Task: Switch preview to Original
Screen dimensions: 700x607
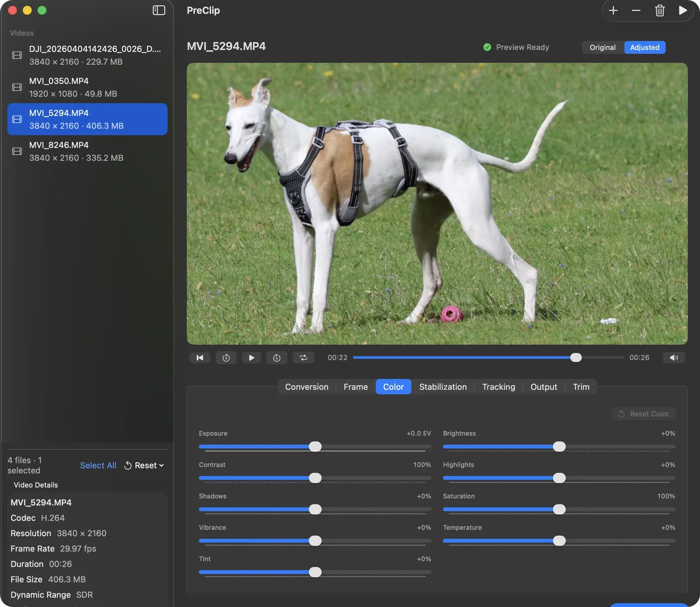Action: pos(602,47)
